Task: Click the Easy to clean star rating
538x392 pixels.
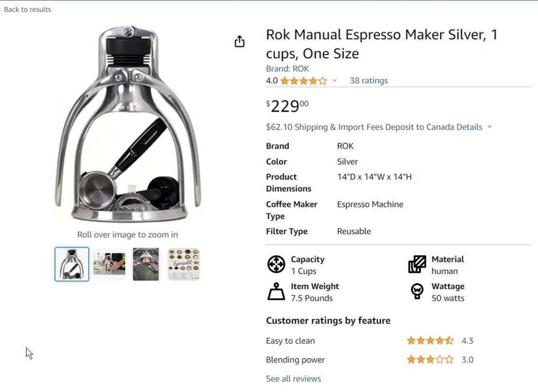Action: (430, 341)
